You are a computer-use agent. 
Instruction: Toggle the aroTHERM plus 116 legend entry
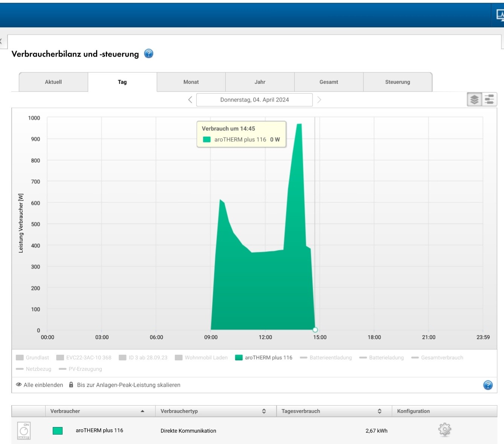point(264,357)
